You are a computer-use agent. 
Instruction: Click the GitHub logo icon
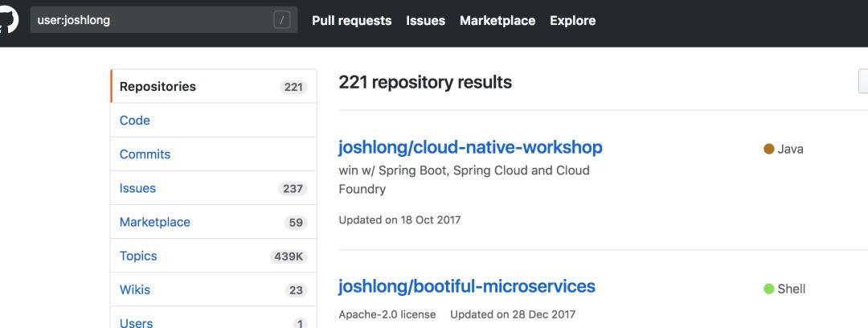(6, 18)
